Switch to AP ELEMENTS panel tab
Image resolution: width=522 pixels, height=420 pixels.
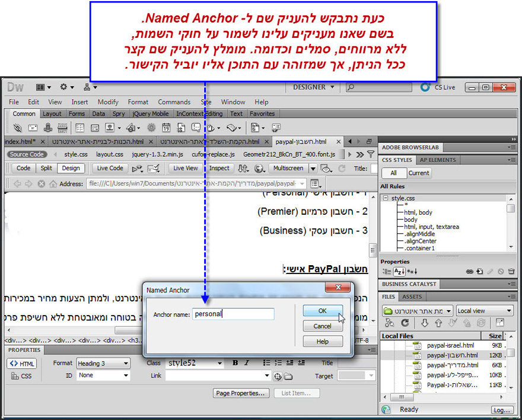(x=438, y=160)
